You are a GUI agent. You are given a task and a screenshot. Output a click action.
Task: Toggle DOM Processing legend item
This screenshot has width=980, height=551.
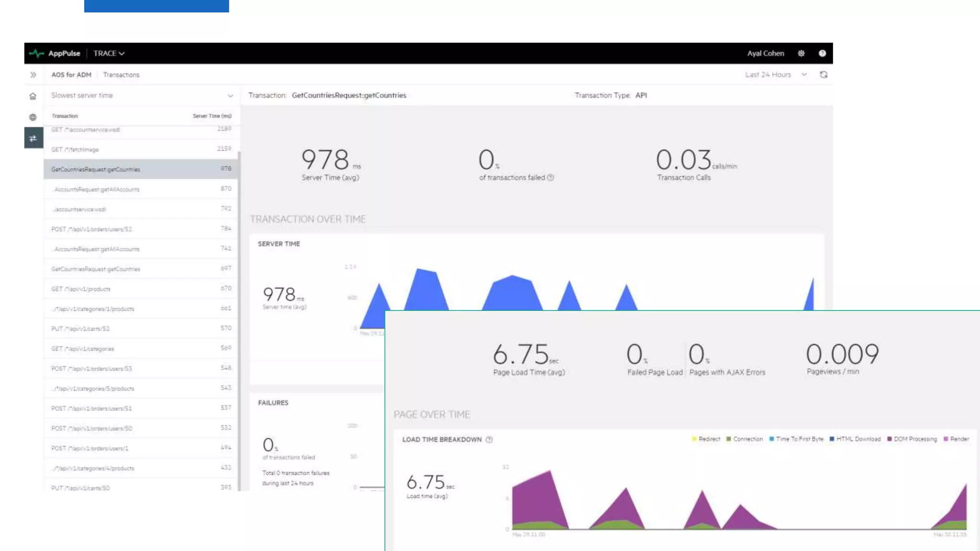(912, 439)
